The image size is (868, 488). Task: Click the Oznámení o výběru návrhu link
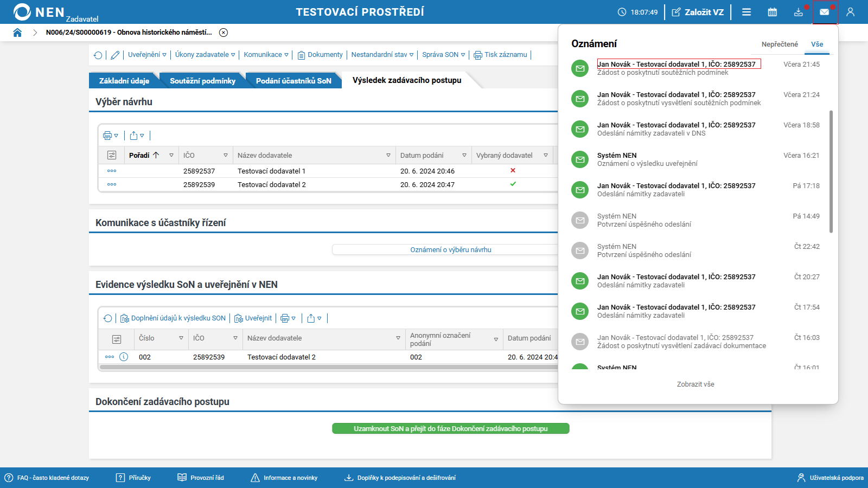[x=450, y=250]
